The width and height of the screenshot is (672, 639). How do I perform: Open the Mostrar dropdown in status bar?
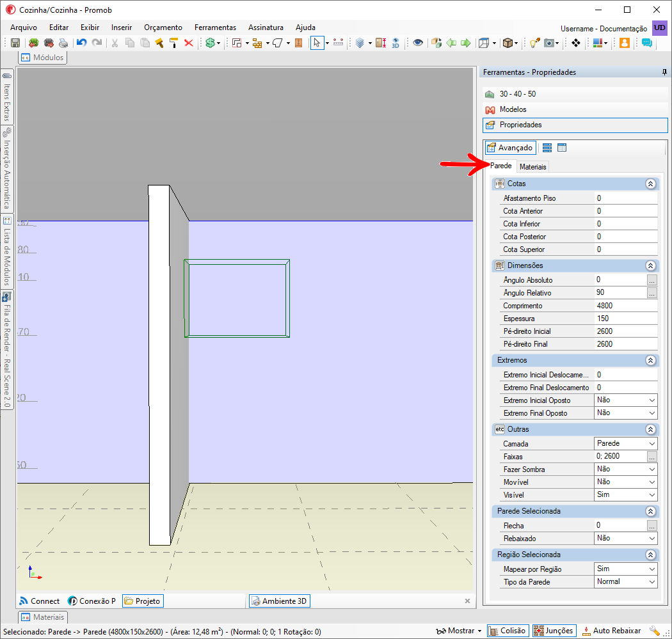click(459, 631)
